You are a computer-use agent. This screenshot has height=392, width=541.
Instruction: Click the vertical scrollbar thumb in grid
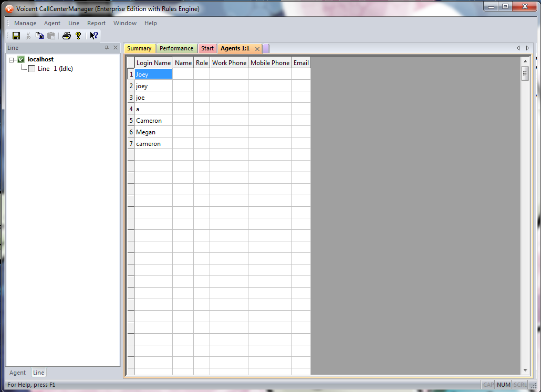pos(525,73)
